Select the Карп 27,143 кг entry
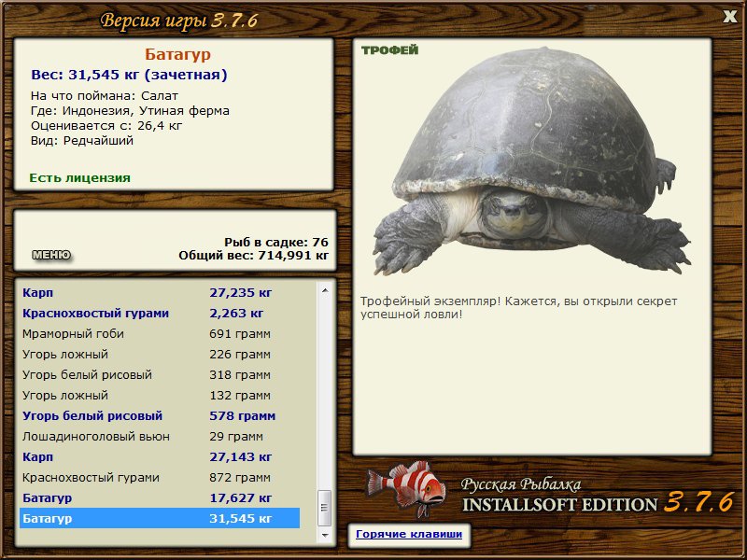This screenshot has width=747, height=560. coord(160,456)
